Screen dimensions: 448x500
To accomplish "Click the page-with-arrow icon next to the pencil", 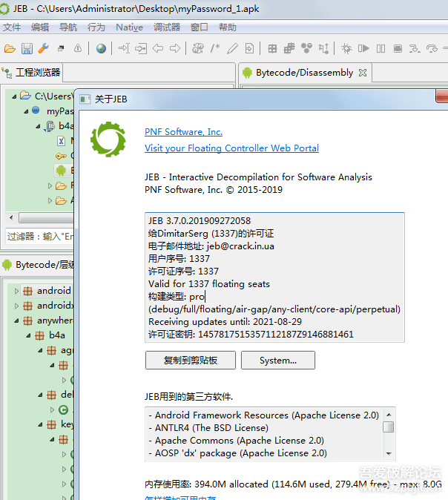I will [x=249, y=48].
